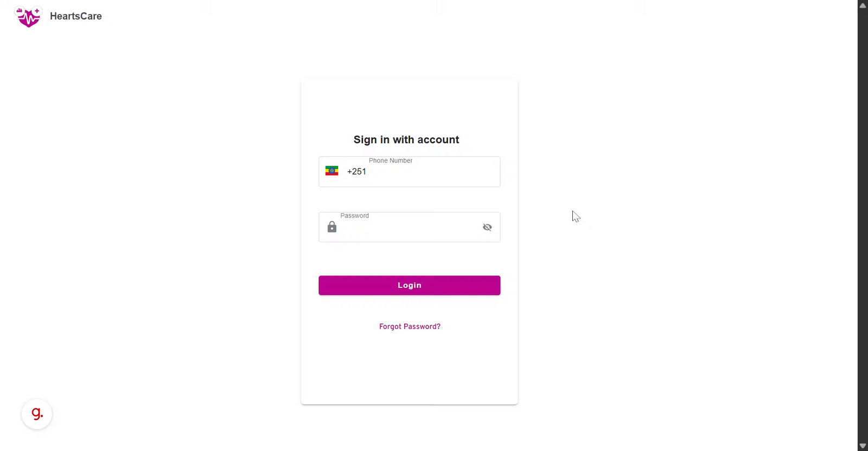Screen dimensions: 868x451
Task: Click empty space below Forgot Password link
Action: 410,369
